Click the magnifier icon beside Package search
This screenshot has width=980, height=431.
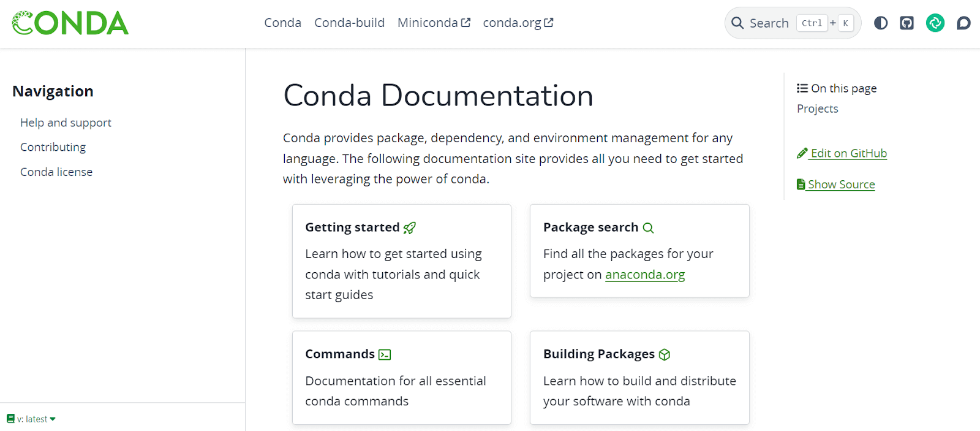point(648,228)
